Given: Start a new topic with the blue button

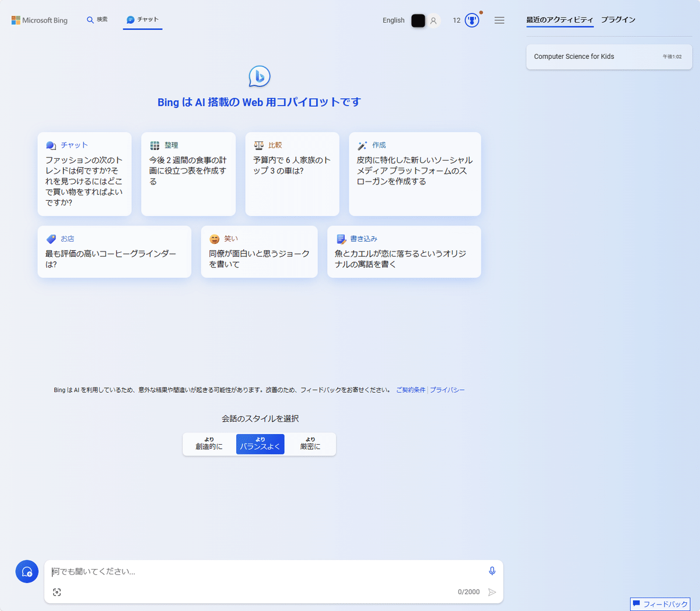Looking at the screenshot, I should tap(27, 572).
